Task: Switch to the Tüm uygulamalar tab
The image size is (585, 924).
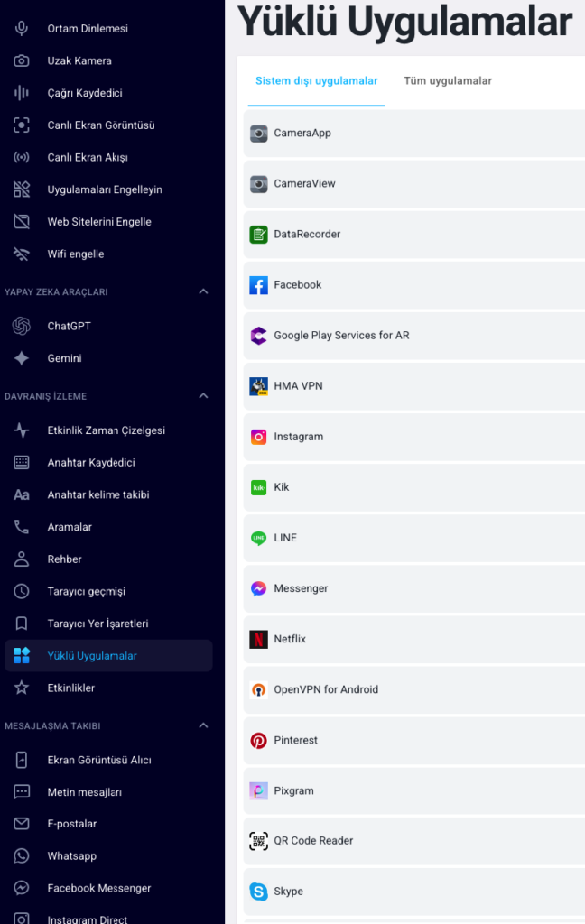Action: point(448,81)
